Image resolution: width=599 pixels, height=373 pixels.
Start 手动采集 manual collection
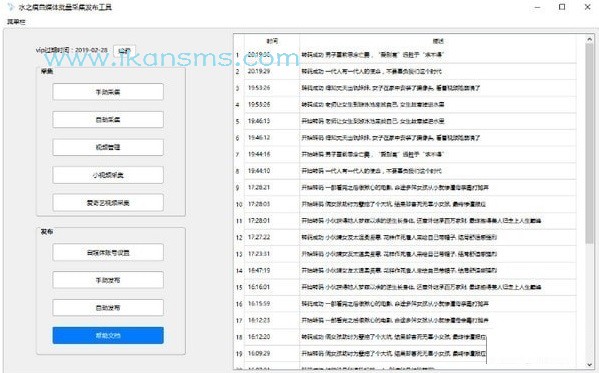coord(108,92)
